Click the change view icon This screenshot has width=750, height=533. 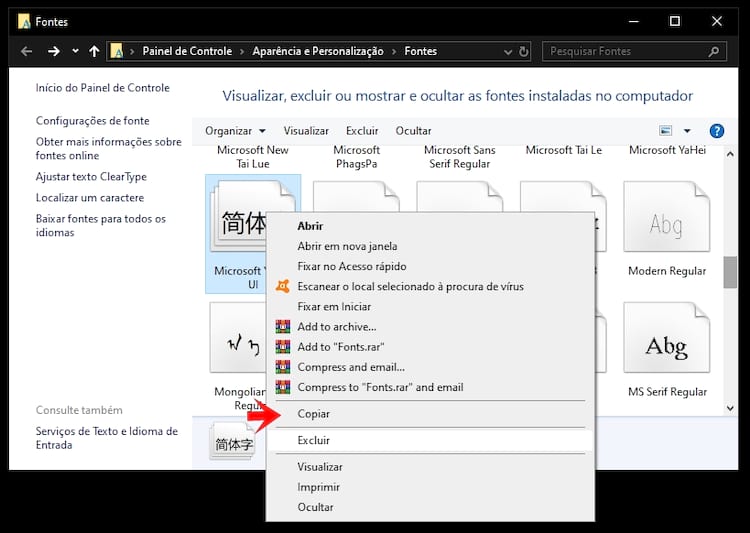coord(665,131)
